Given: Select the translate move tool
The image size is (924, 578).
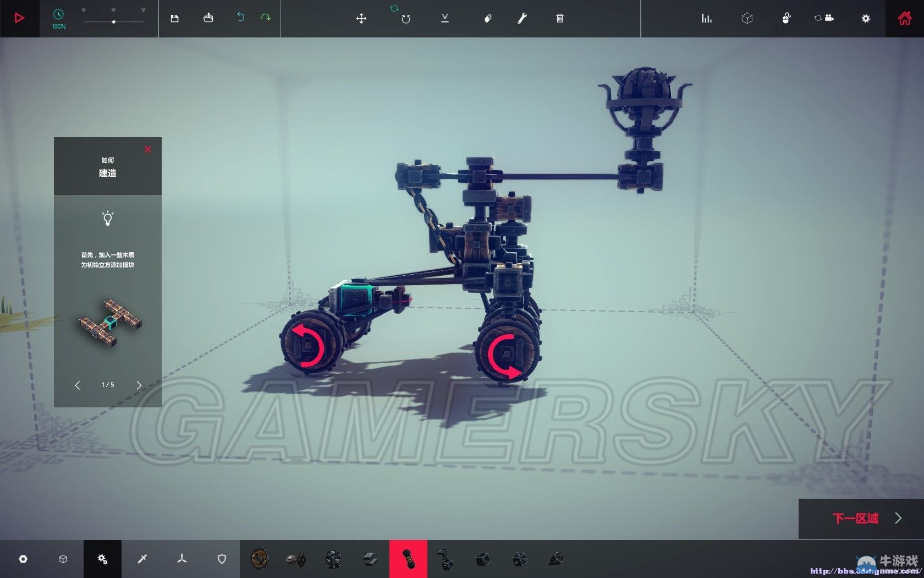Looking at the screenshot, I should pyautogui.click(x=361, y=19).
